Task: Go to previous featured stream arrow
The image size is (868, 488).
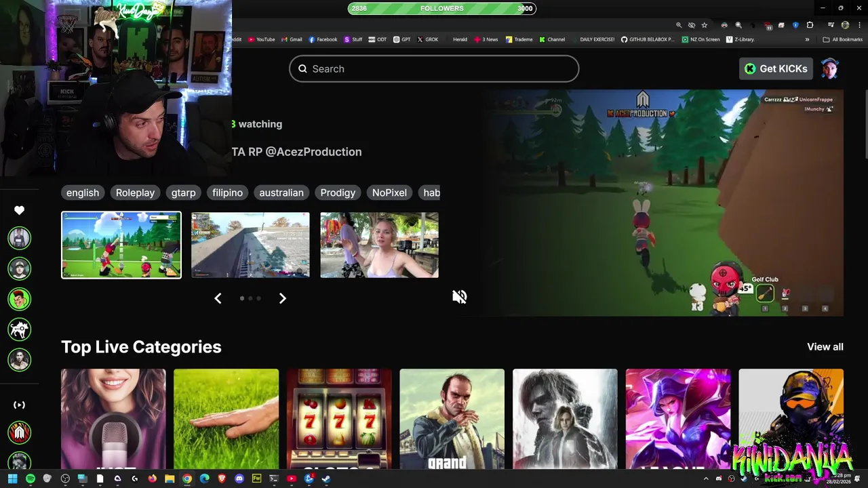Action: [x=218, y=298]
